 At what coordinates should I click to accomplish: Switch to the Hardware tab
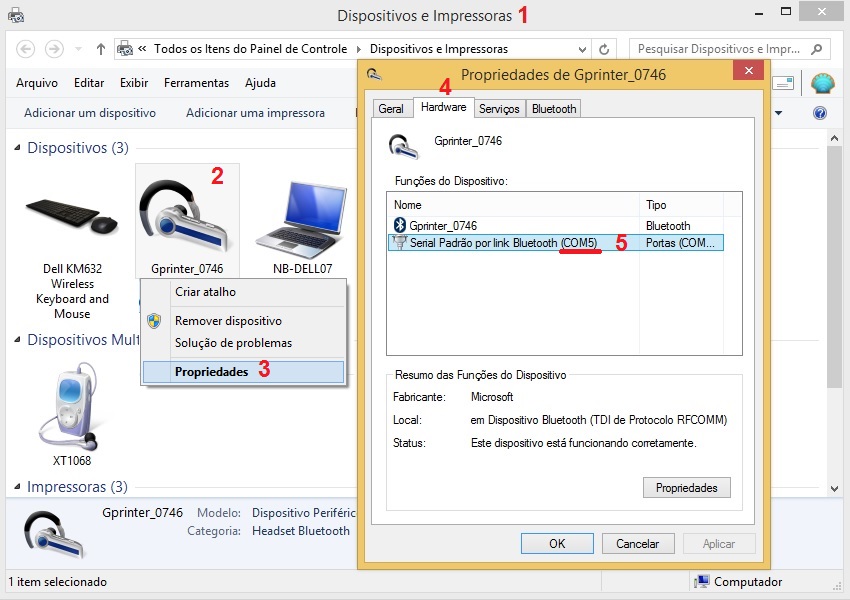pos(443,107)
